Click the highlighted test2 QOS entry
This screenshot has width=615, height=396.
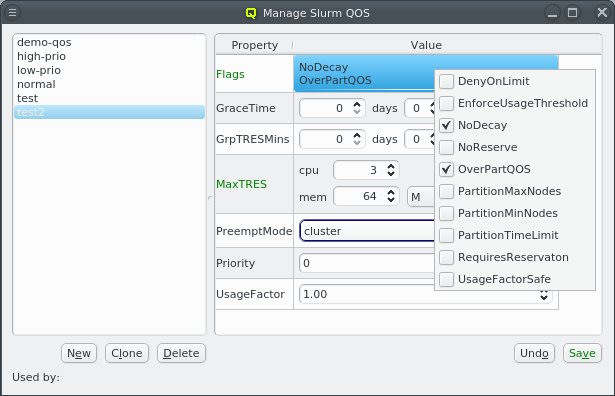[109, 112]
